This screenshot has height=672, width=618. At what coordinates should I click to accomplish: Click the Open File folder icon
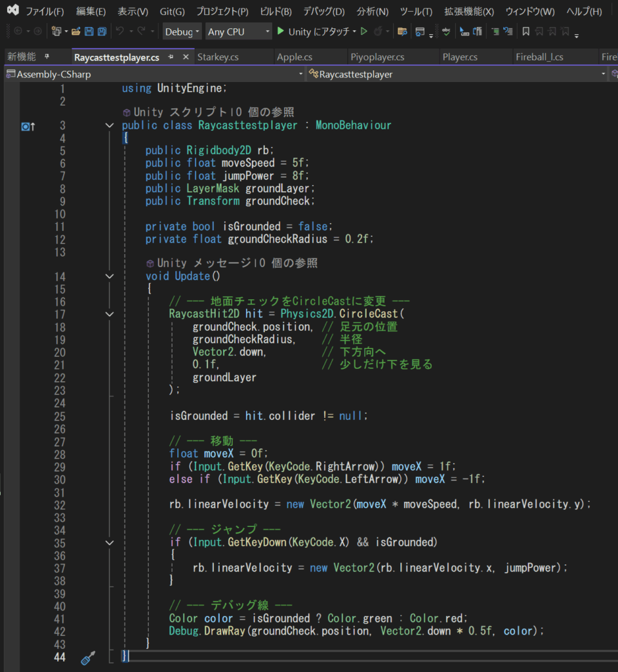tap(76, 31)
